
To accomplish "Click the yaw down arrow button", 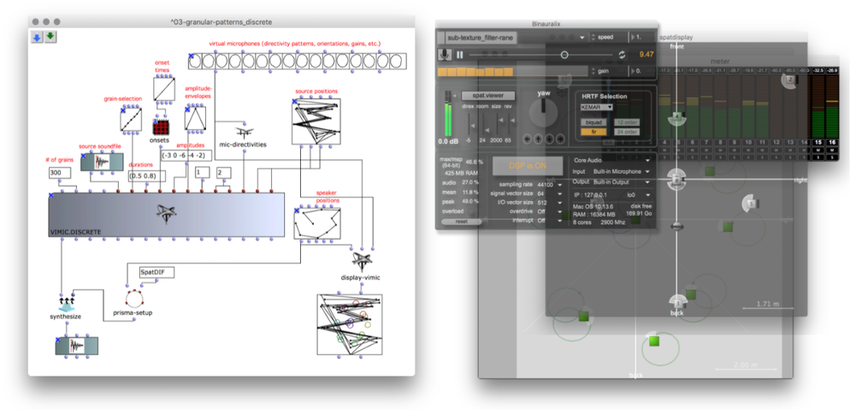I will pyautogui.click(x=547, y=139).
